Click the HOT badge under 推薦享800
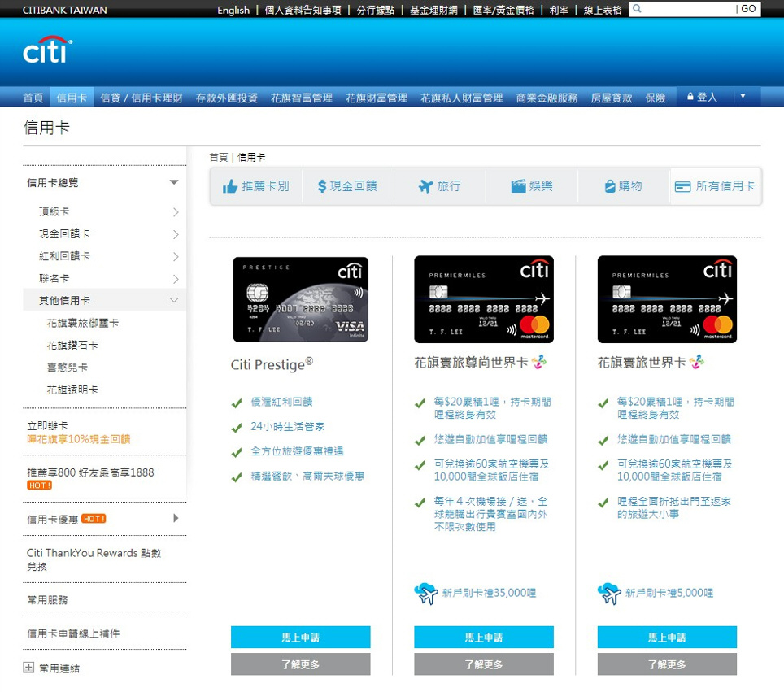This screenshot has width=784, height=692. (x=40, y=485)
